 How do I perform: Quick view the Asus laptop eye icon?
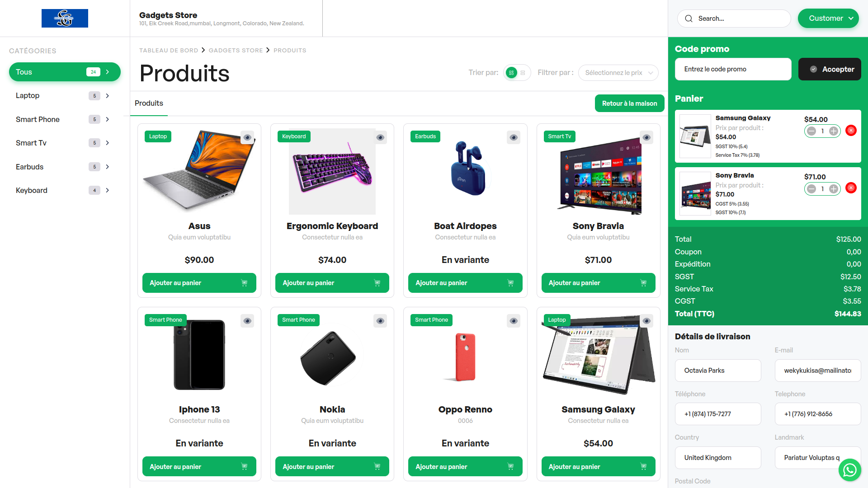pyautogui.click(x=247, y=137)
